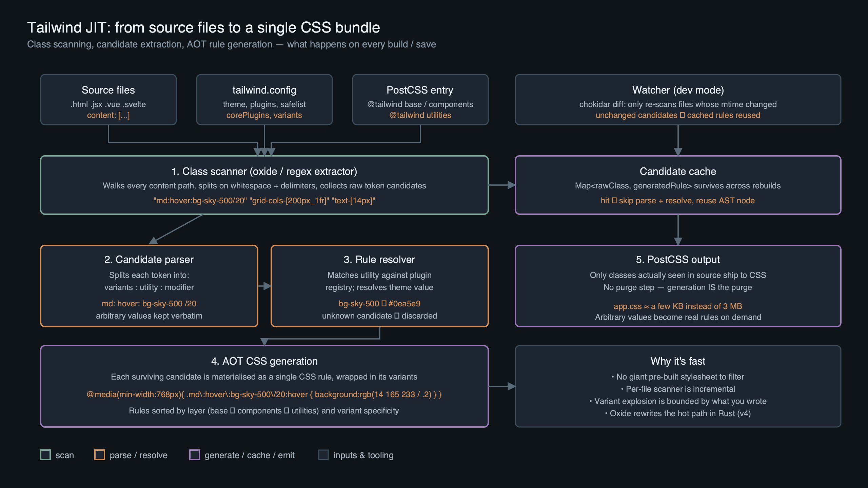The height and width of the screenshot is (488, 868).
Task: Select the 'generate / cache / emit' legend label
Action: pyautogui.click(x=250, y=455)
